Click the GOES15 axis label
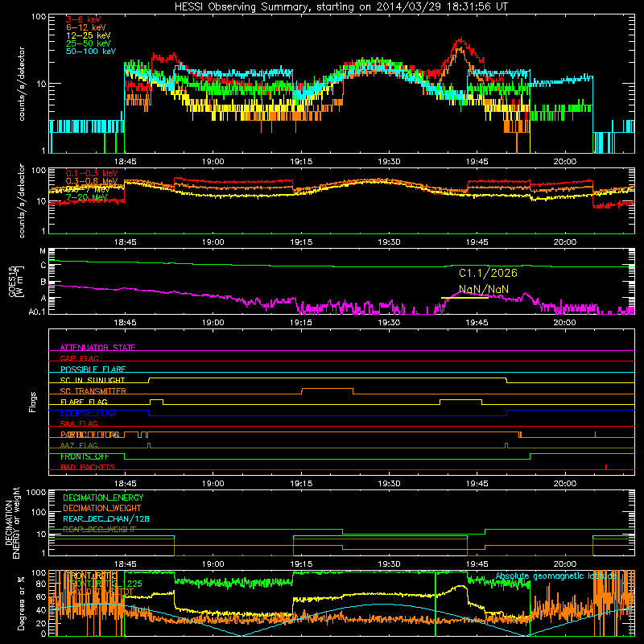The image size is (644, 644). [15, 282]
